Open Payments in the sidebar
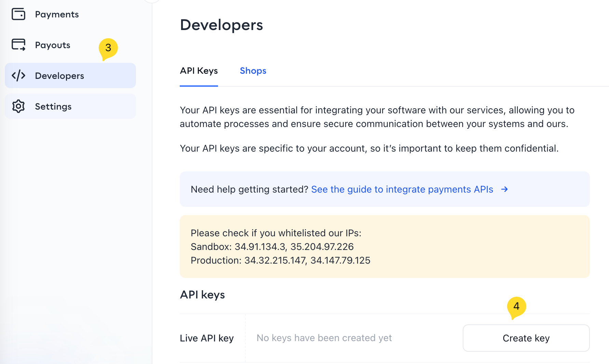609x364 pixels. 57,14
